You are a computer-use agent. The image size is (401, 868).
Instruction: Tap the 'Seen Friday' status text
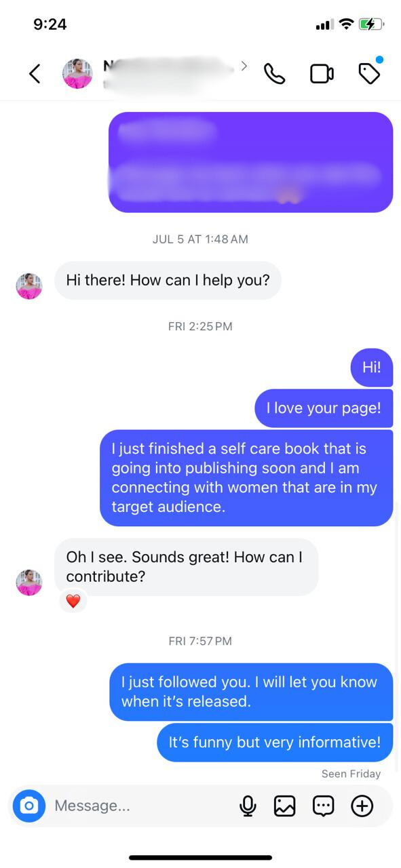[351, 774]
